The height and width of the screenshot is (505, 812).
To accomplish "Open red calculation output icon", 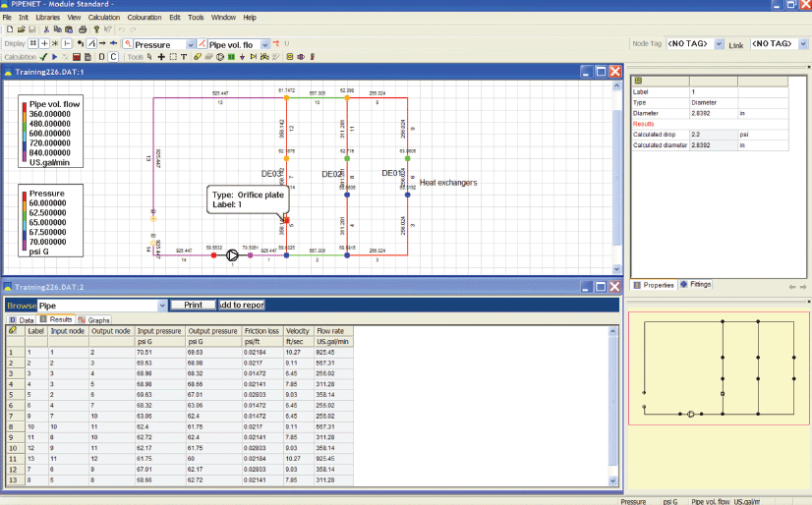I will pos(77,57).
